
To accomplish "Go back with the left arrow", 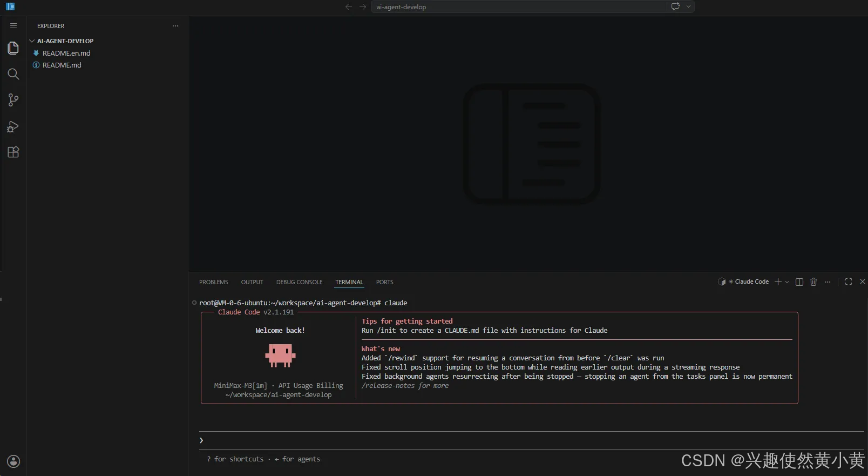I will click(349, 7).
